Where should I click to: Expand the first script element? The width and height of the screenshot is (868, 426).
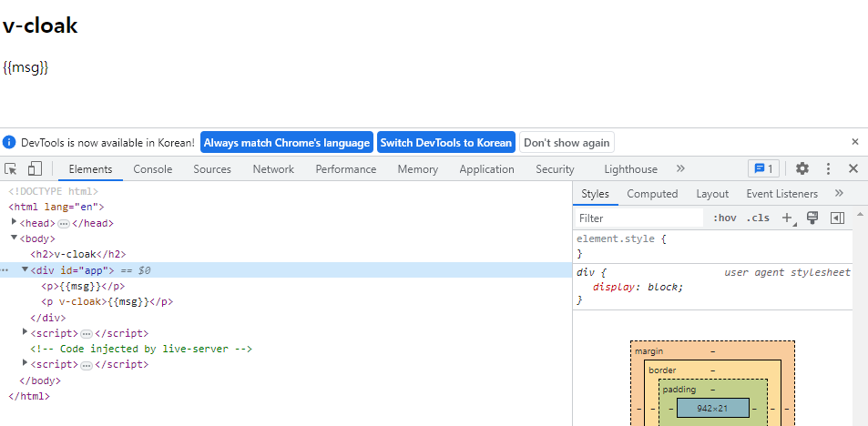25,332
